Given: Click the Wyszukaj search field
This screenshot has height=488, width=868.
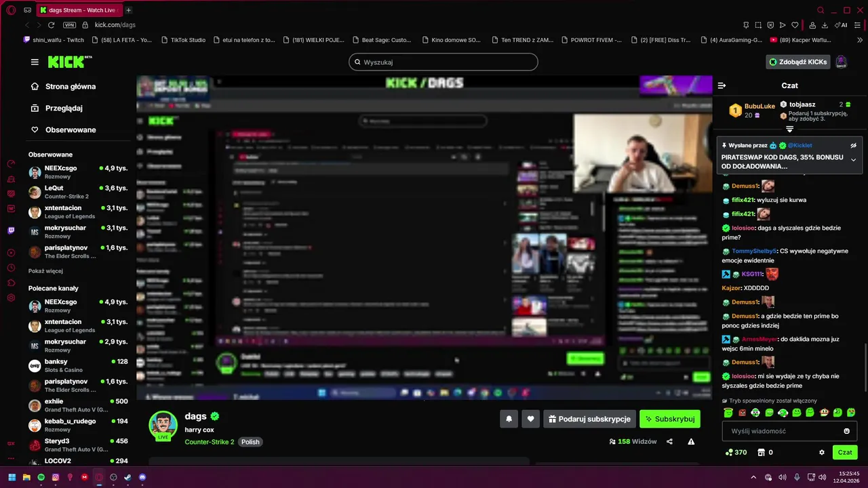Looking at the screenshot, I should tap(443, 62).
